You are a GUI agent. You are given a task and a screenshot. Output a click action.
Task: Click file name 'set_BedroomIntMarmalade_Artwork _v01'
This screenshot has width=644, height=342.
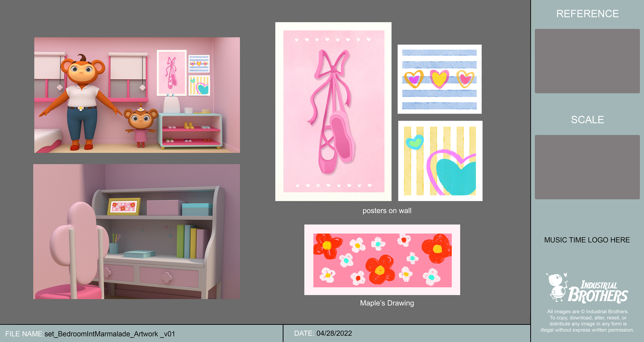pyautogui.click(x=110, y=334)
